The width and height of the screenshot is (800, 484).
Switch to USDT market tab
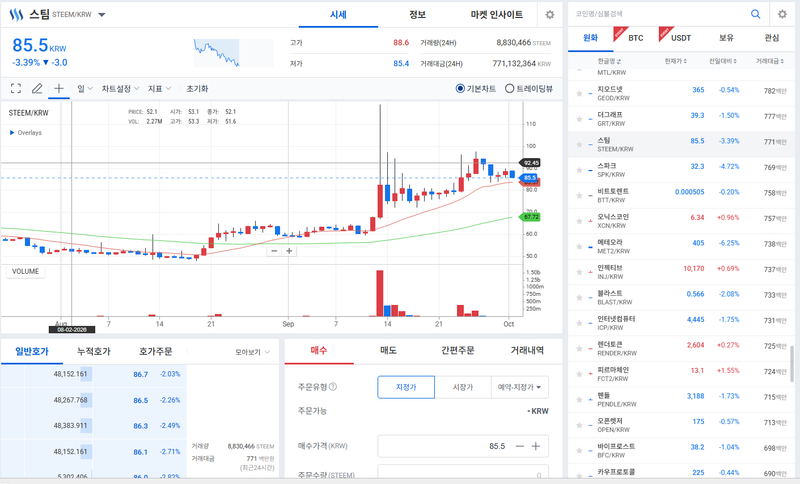point(681,38)
